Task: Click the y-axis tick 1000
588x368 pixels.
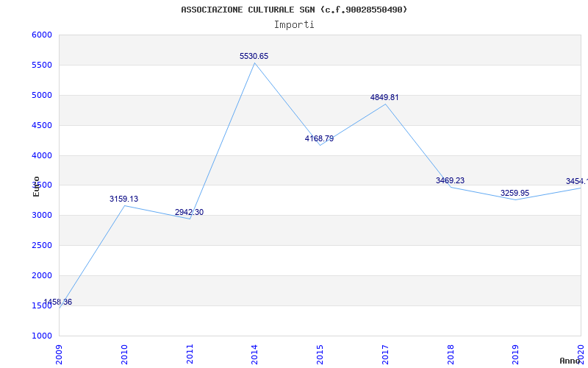Action: [42, 336]
